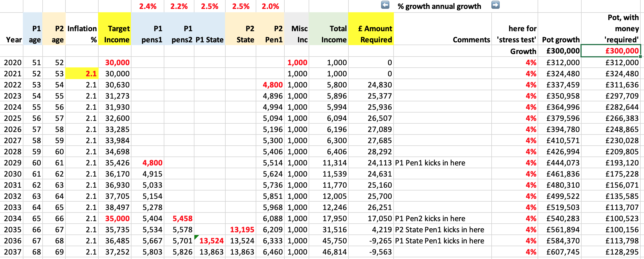Click the left arrow growth button
The width and height of the screenshot is (644, 259).
(385, 5)
